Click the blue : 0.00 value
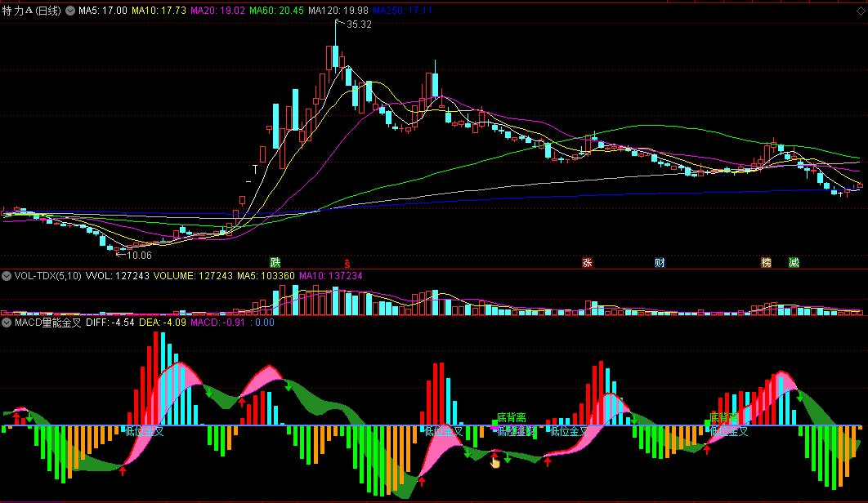This screenshot has width=868, height=503. 262,322
